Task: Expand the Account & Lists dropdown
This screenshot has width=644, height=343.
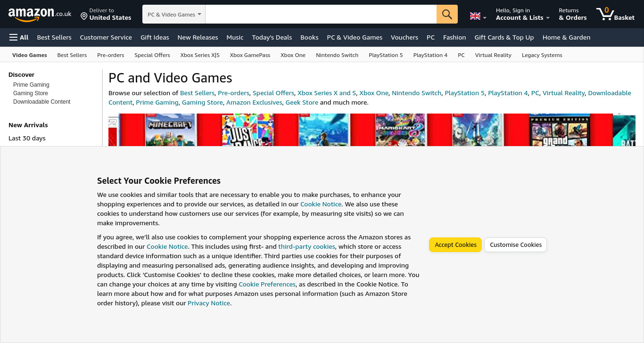Action: point(523,14)
